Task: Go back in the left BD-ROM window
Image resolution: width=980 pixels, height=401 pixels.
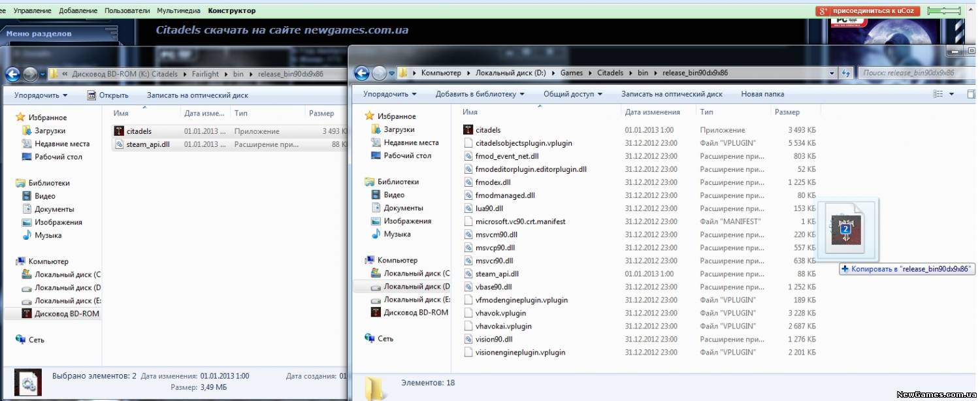Action: click(x=12, y=74)
